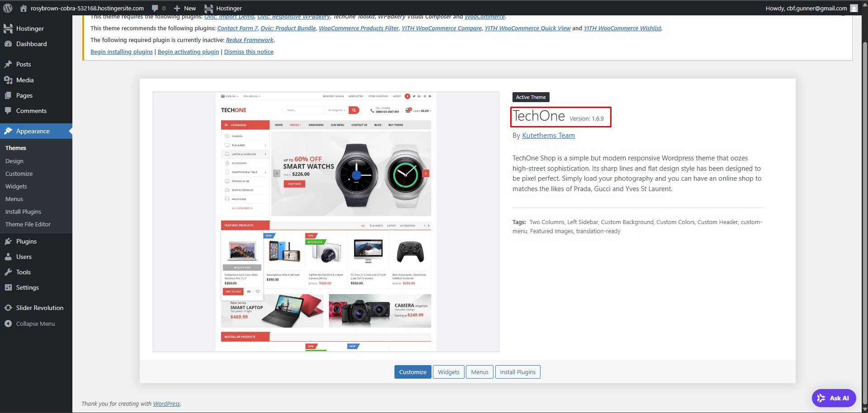Open Kutethems Team author link
Screen dimensions: 868x413
point(548,136)
